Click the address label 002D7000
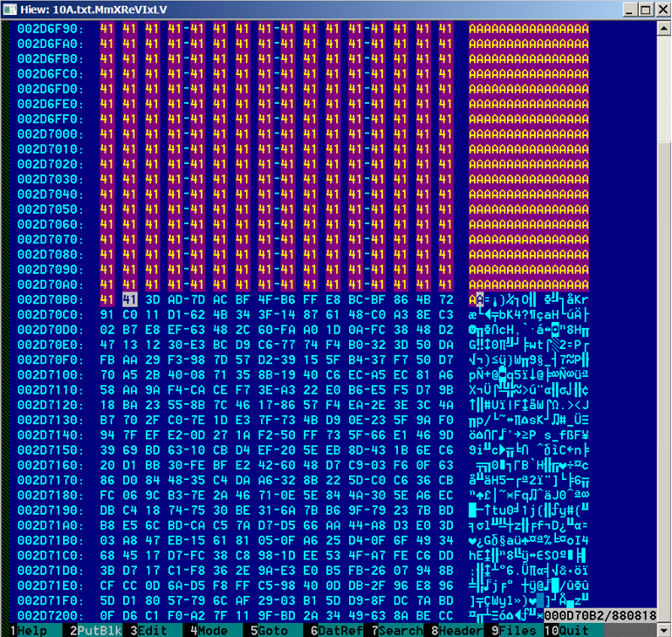 point(49,134)
